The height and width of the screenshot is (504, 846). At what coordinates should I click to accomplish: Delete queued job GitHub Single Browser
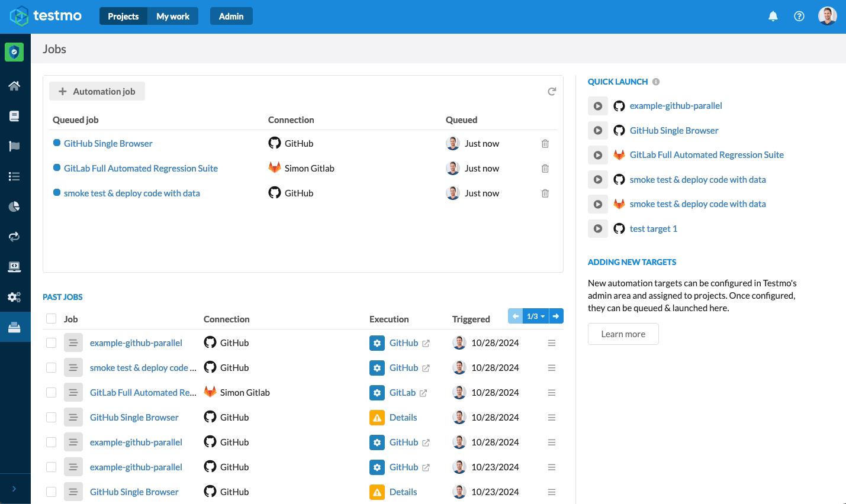[545, 144]
